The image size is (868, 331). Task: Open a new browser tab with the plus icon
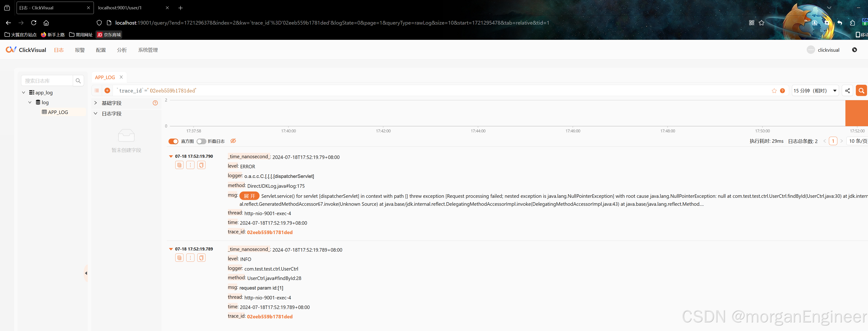pos(181,8)
